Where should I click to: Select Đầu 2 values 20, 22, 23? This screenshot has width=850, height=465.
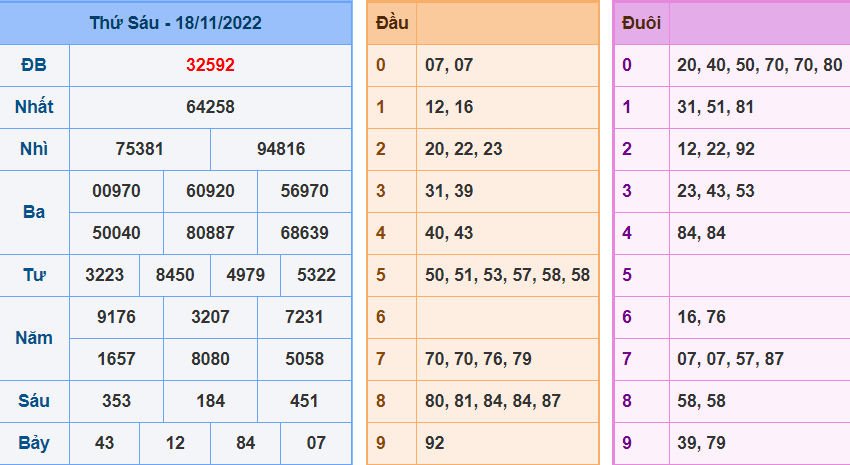[463, 149]
